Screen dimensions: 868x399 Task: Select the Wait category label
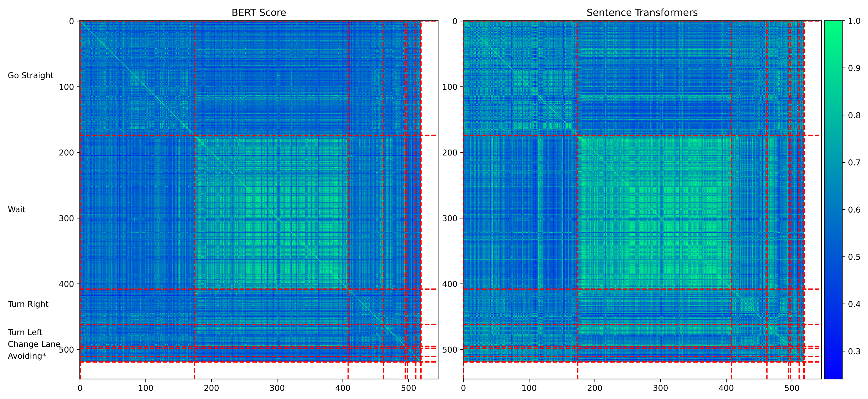pos(16,210)
